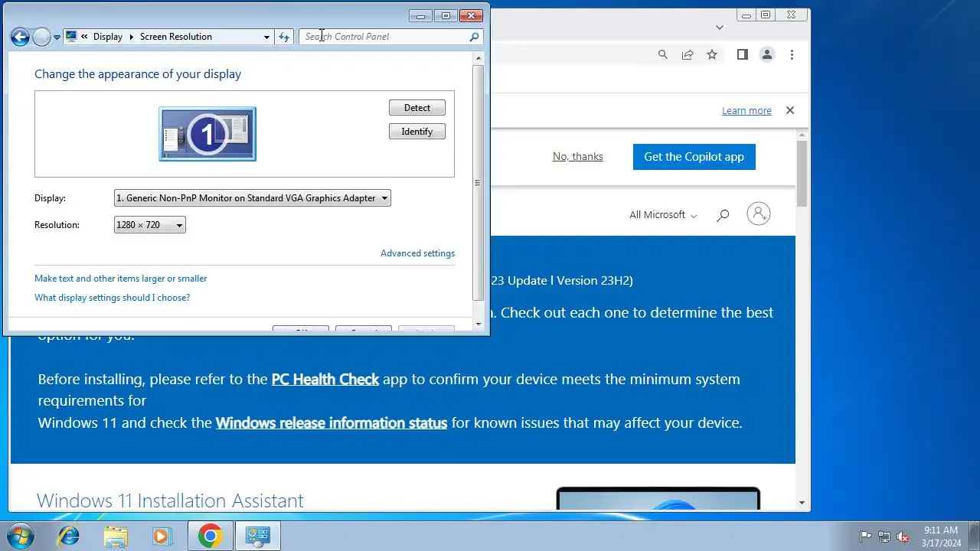980x551 pixels.
Task: Click Chrome's zoom magnifier icon in address bar
Action: click(x=663, y=54)
